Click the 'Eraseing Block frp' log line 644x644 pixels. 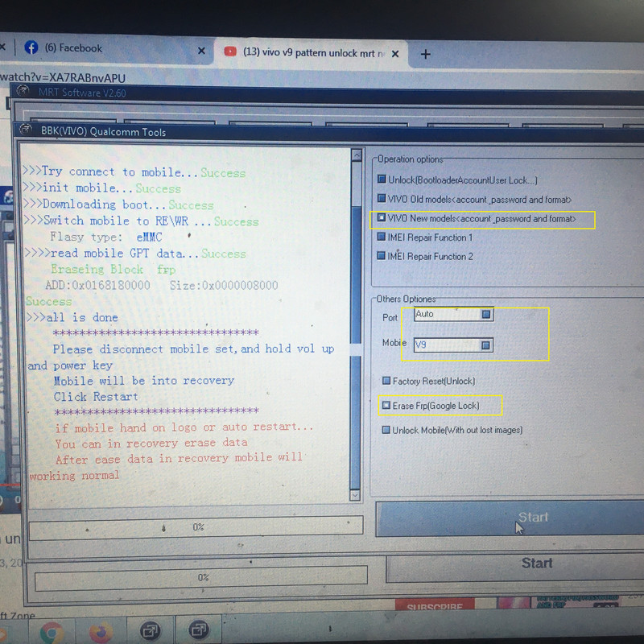pyautogui.click(x=114, y=270)
